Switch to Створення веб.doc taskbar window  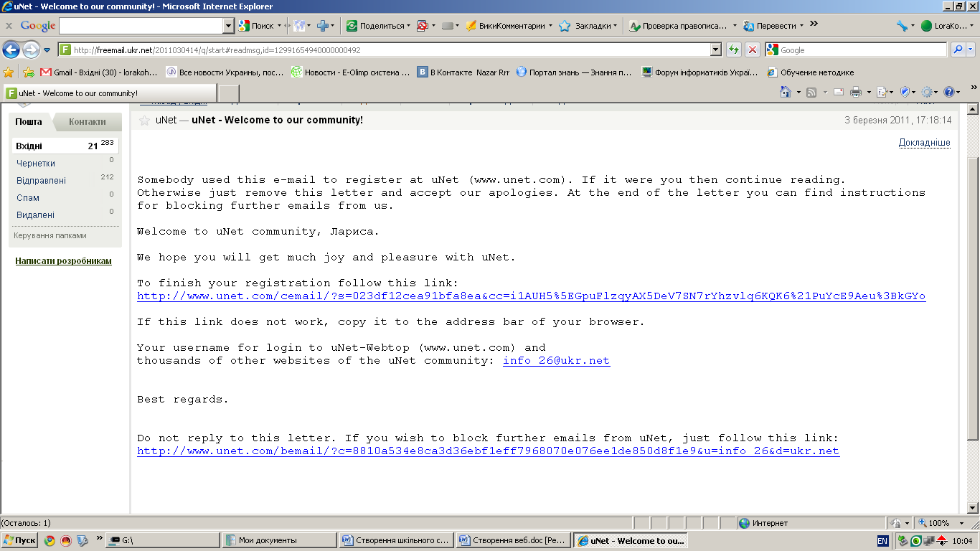coord(513,540)
